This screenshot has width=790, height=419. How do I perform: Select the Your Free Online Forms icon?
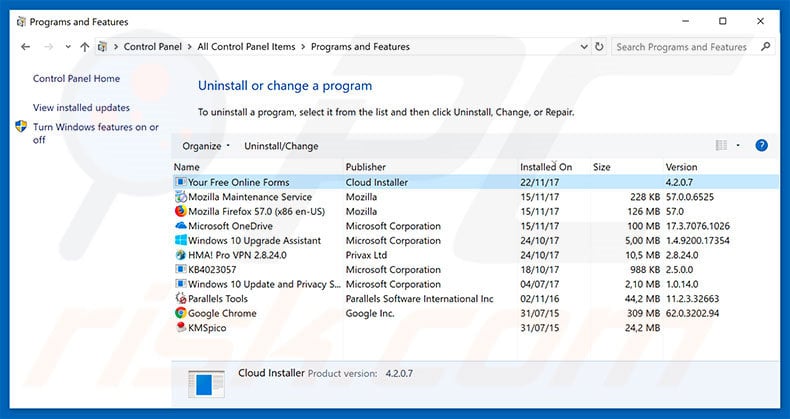coord(180,182)
